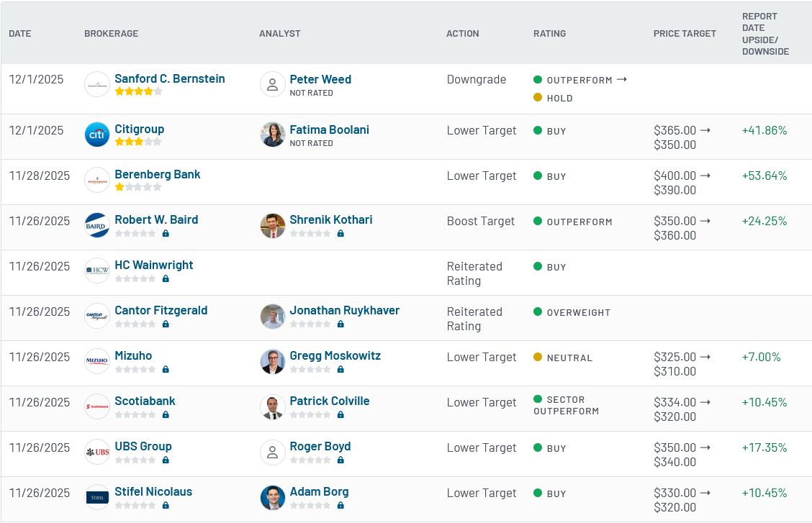
Task: Select the +7.00% upside value for Mizuho
Action: click(x=762, y=357)
